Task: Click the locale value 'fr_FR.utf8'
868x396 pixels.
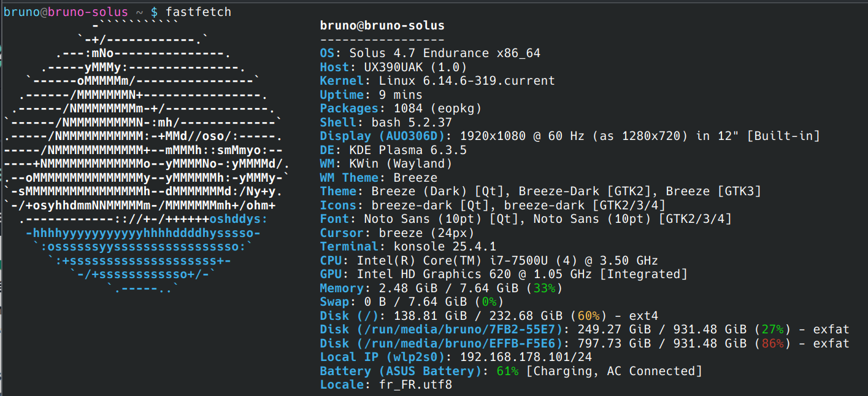Action: 415,385
